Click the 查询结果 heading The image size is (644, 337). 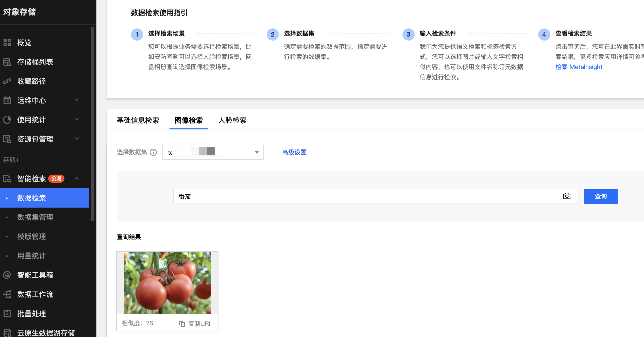click(x=129, y=237)
